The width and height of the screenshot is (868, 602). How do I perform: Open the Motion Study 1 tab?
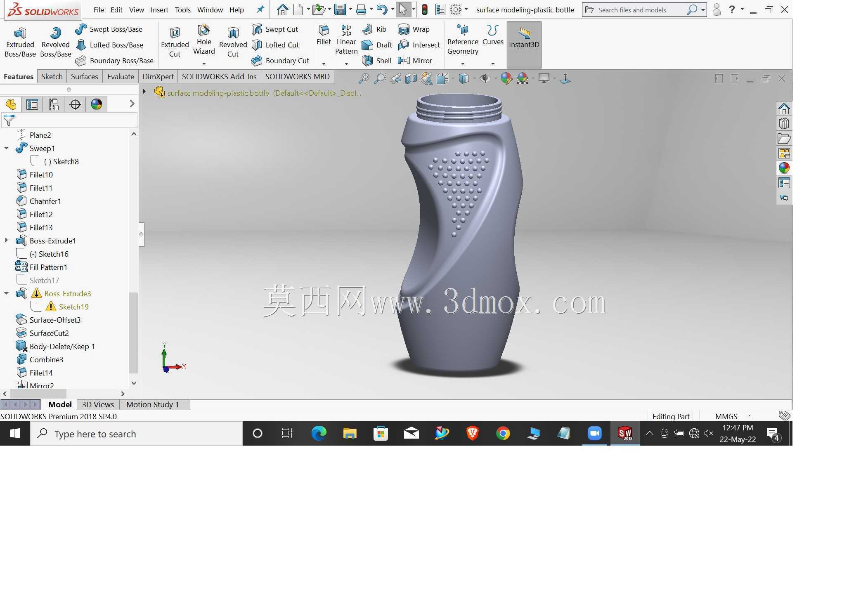point(153,405)
